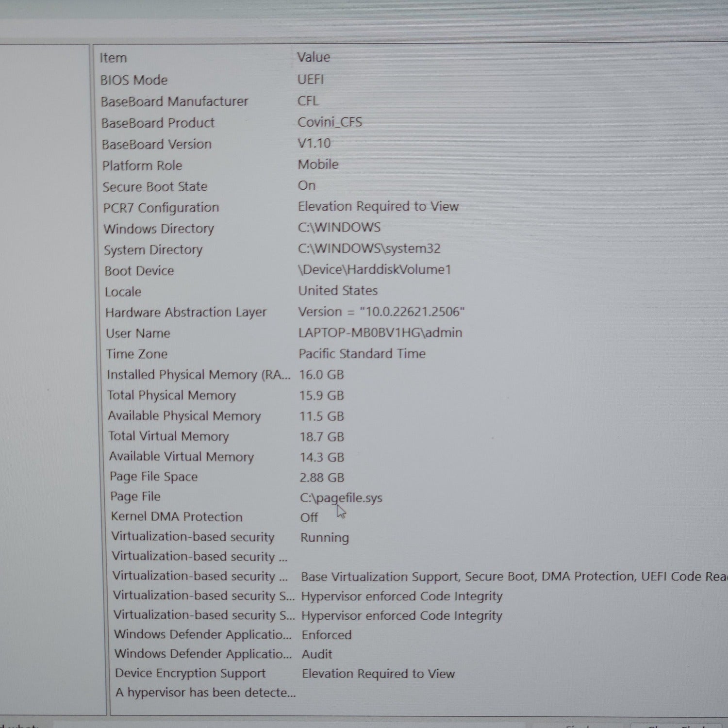Select the BIOS Mode row

134,80
